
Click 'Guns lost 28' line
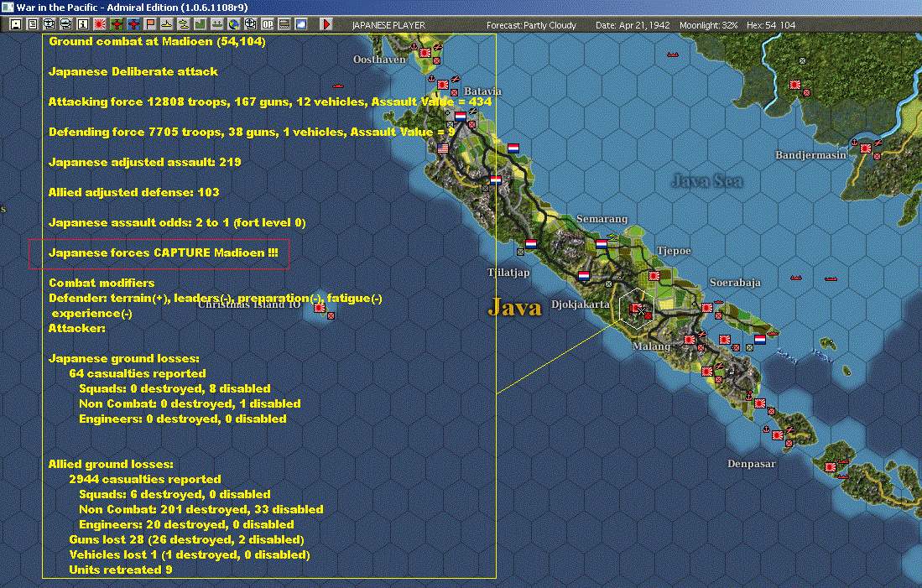186,540
